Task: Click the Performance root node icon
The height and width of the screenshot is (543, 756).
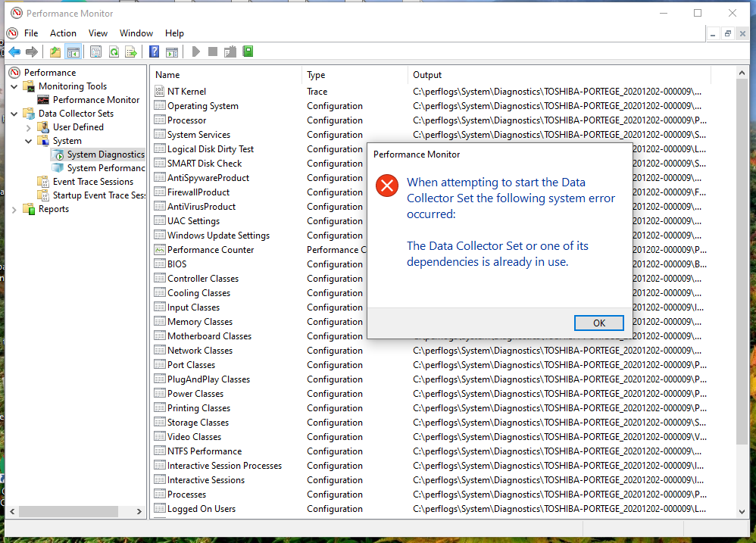Action: click(x=15, y=72)
